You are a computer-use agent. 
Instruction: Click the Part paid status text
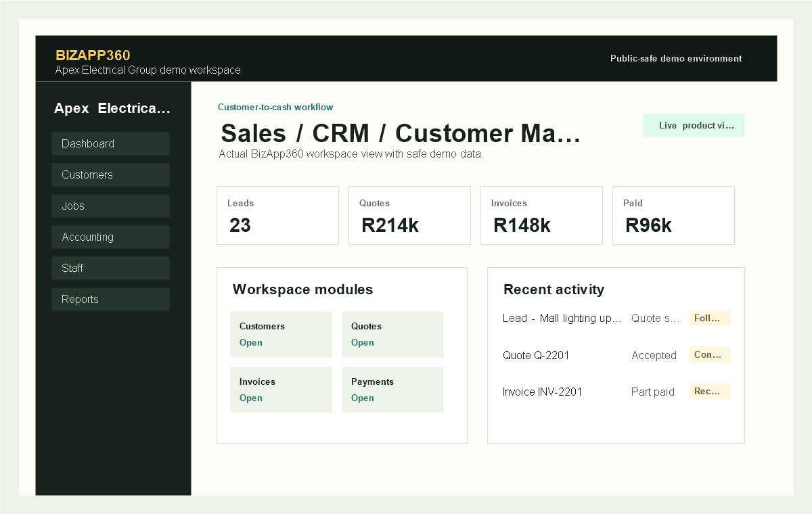[x=652, y=392]
